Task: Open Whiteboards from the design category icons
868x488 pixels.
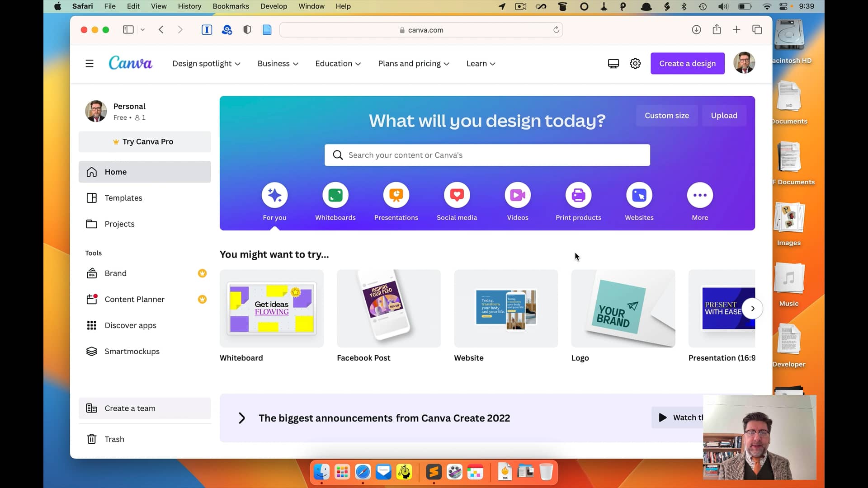Action: click(x=335, y=195)
